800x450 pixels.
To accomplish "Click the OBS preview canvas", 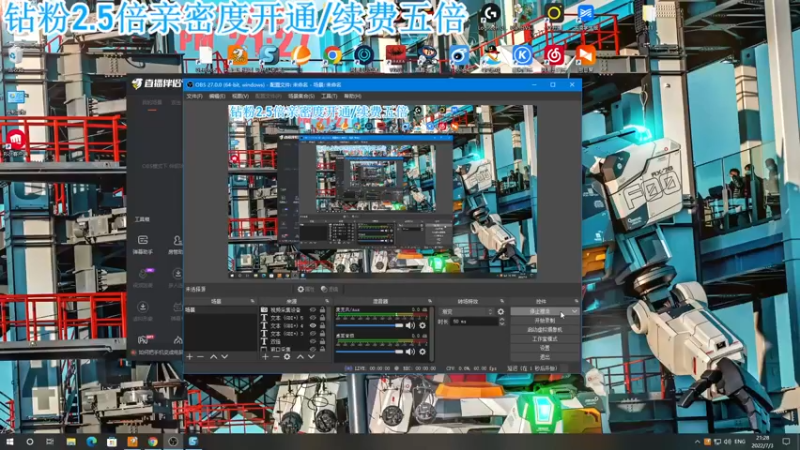I will (x=382, y=192).
